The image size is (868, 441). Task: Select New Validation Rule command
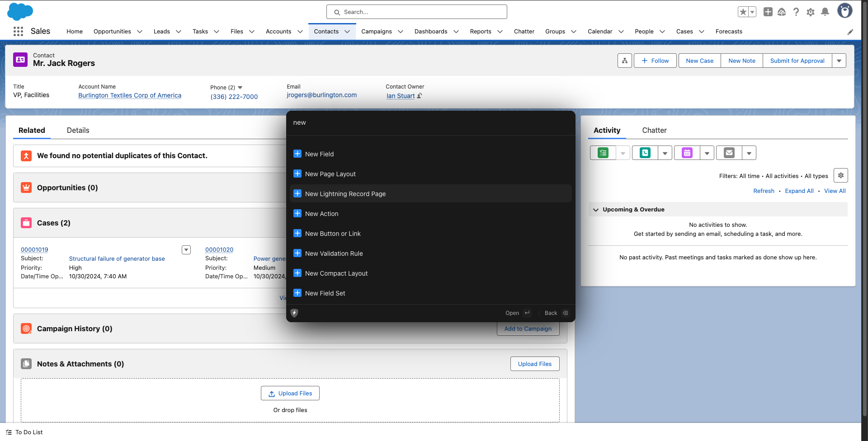pos(431,253)
